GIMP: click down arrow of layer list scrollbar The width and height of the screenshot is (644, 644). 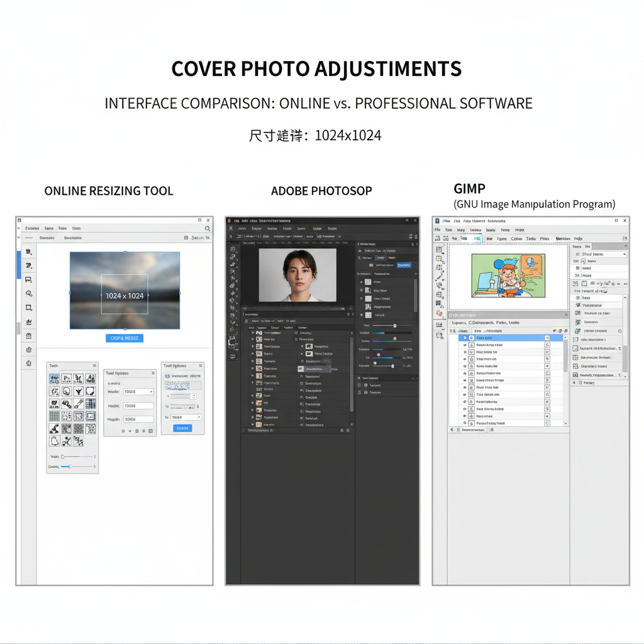[x=566, y=423]
